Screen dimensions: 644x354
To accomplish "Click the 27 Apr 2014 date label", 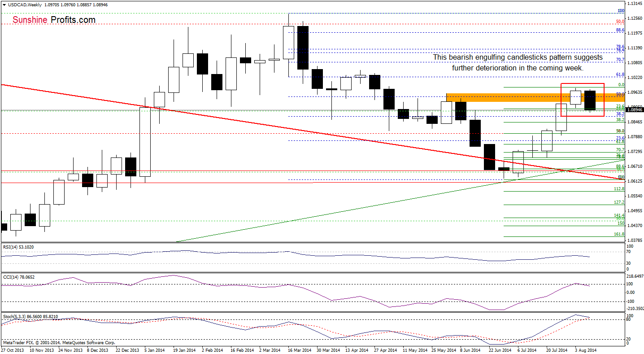I will coord(386,349).
